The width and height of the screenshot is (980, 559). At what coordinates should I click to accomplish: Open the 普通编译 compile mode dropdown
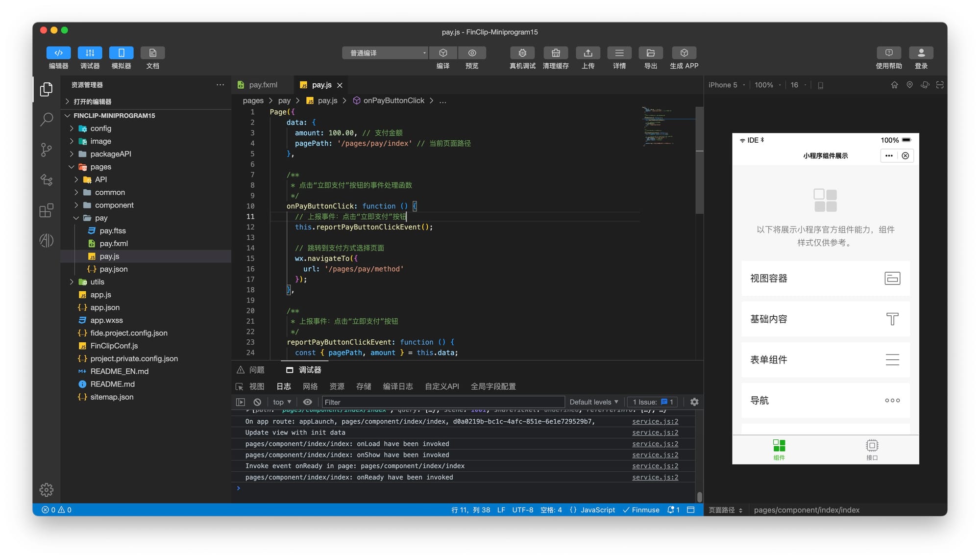(385, 53)
